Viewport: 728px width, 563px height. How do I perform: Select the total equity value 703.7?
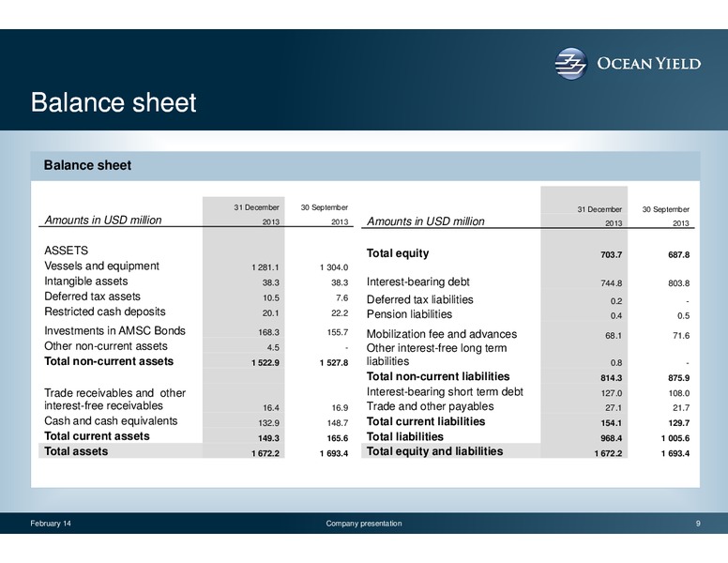click(x=611, y=254)
